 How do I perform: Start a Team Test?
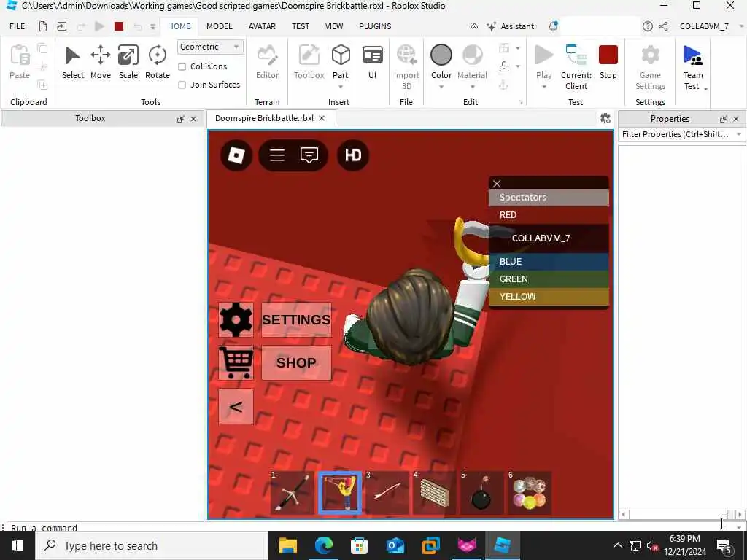[692, 66]
